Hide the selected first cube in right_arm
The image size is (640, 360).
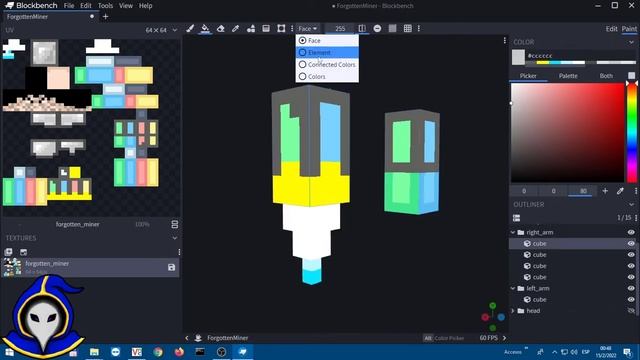pyautogui.click(x=631, y=243)
